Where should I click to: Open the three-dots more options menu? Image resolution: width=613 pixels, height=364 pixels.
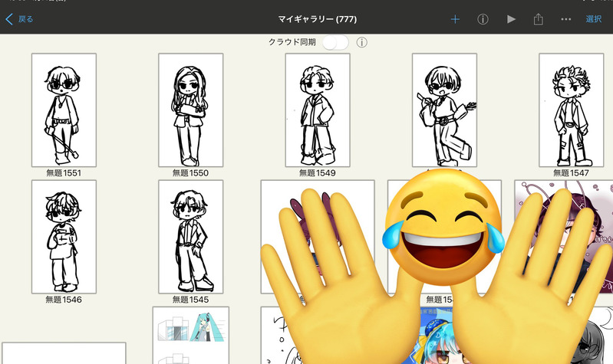click(x=565, y=19)
